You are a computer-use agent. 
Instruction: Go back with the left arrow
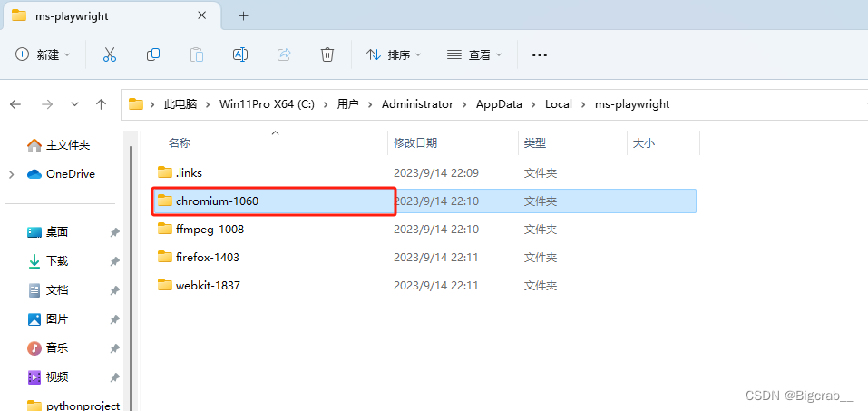[x=15, y=104]
